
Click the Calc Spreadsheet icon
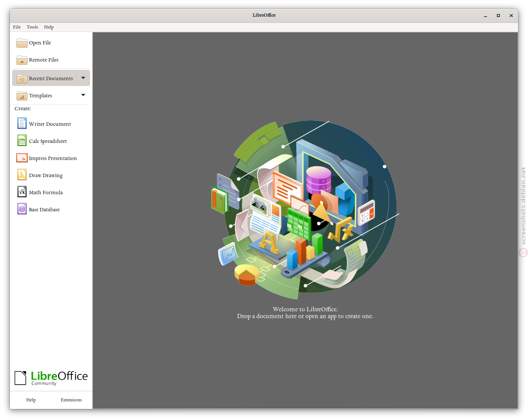point(22,141)
